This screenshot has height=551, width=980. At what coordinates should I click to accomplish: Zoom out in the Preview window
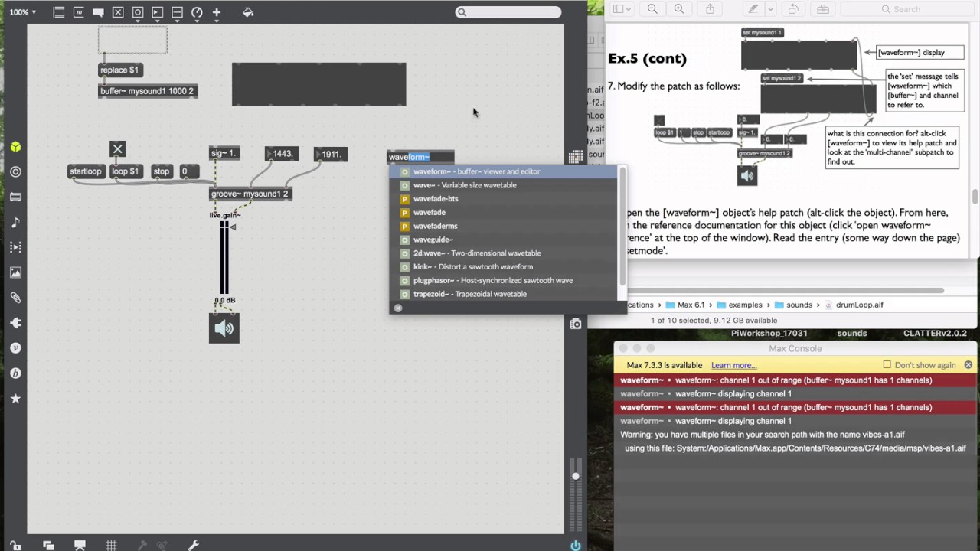click(652, 9)
